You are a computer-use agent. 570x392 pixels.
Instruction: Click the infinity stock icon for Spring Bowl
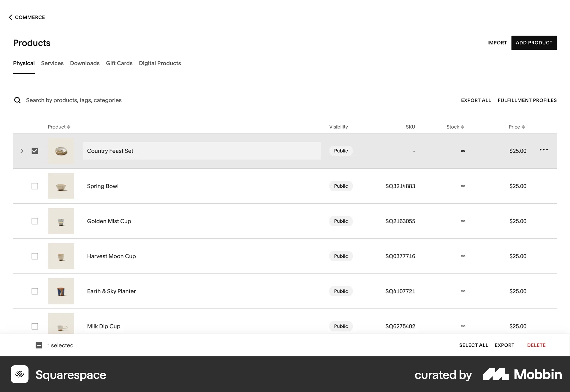tap(463, 186)
